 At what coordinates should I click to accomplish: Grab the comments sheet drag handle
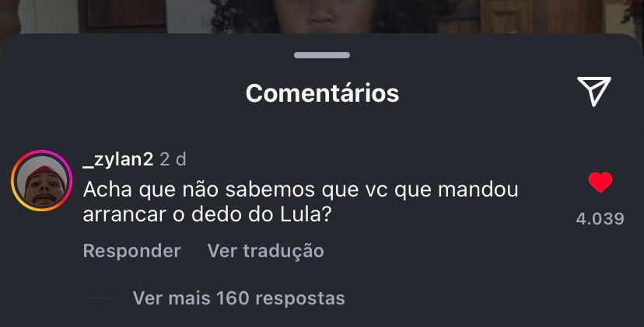pos(322,55)
